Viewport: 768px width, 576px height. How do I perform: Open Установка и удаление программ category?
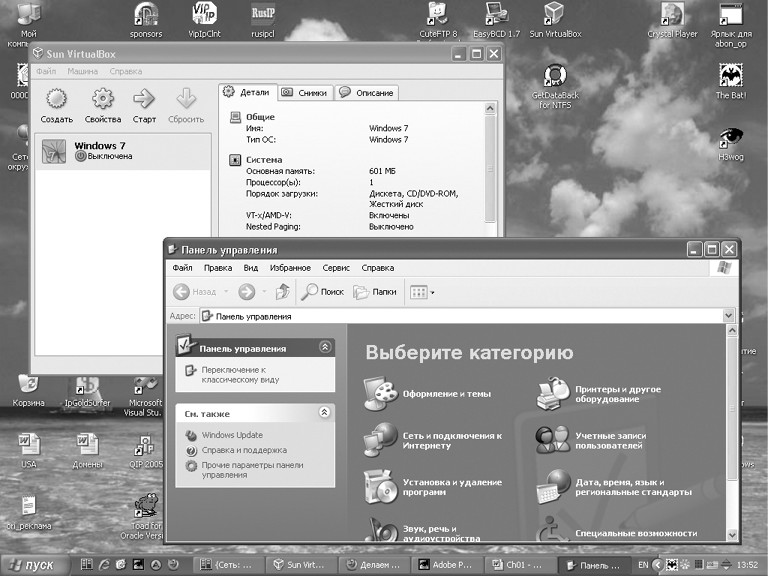point(380,487)
